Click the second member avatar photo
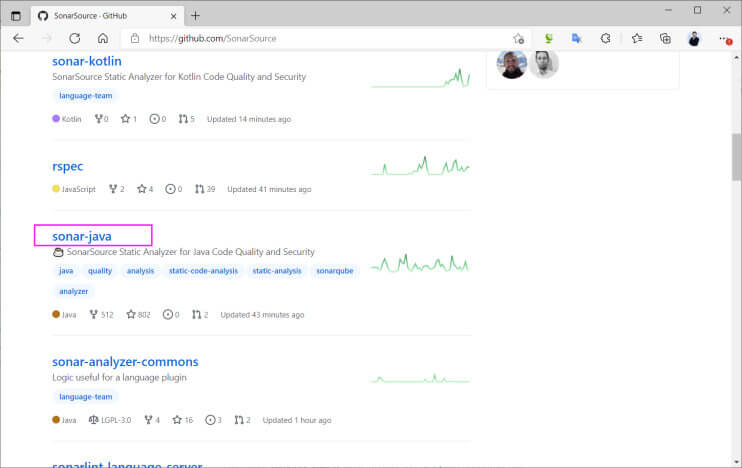742x468 pixels. click(x=544, y=63)
